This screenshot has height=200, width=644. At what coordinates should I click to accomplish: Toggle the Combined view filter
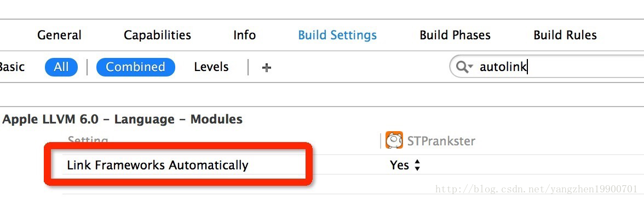click(x=136, y=67)
